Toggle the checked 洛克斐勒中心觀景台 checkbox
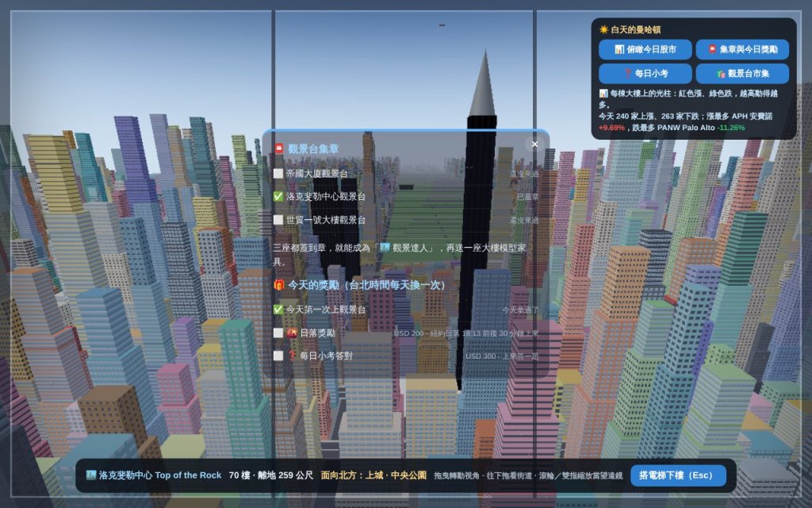812x508 pixels. tap(278, 197)
